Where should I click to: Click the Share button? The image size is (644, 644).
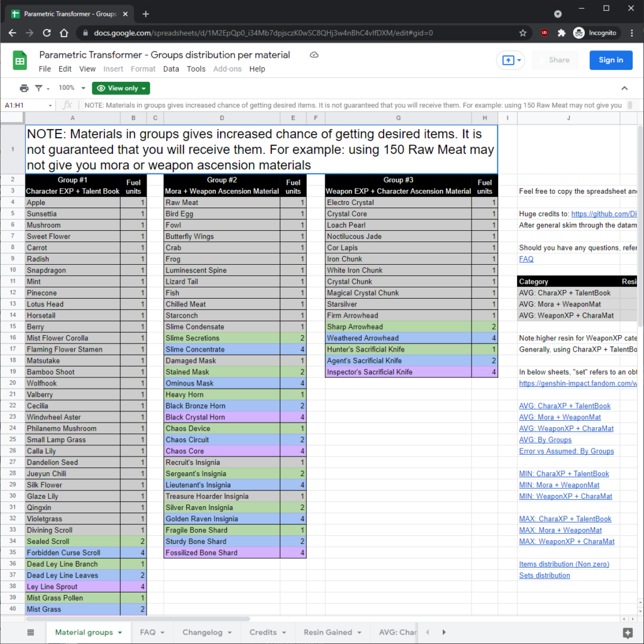click(555, 60)
